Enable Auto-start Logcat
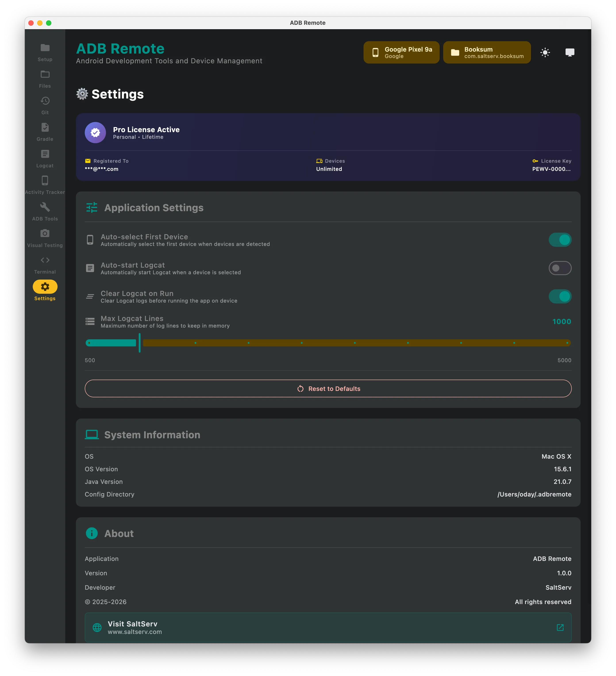The width and height of the screenshot is (616, 676). pyautogui.click(x=560, y=268)
